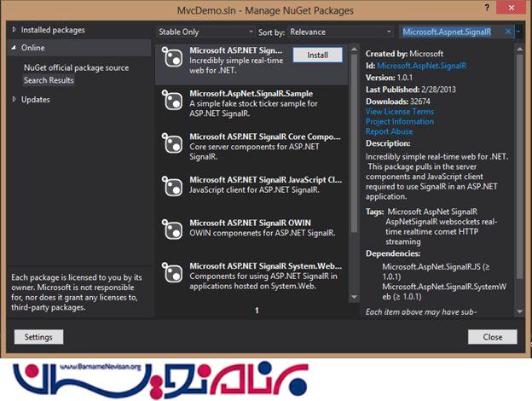This screenshot has width=532, height=401.
Task: Open the search box history dropdown arrow
Action: 518,32
